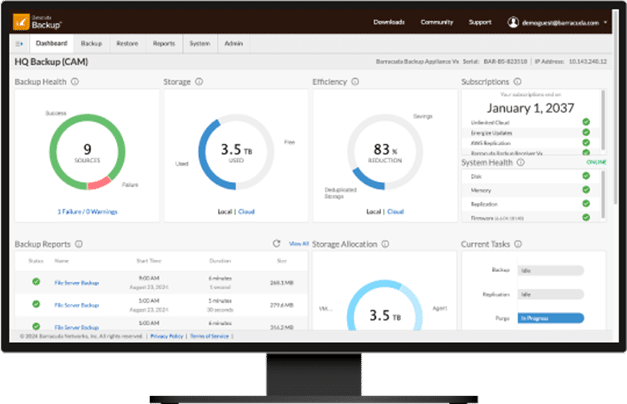Select the Admin tab
Screen dimensions: 627x404
click(x=232, y=44)
